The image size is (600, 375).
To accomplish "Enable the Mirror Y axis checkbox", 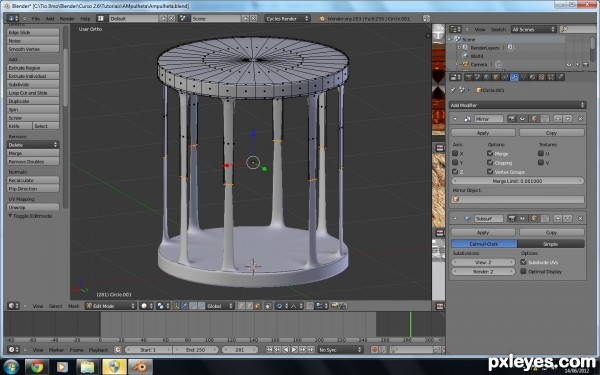I will pos(455,162).
